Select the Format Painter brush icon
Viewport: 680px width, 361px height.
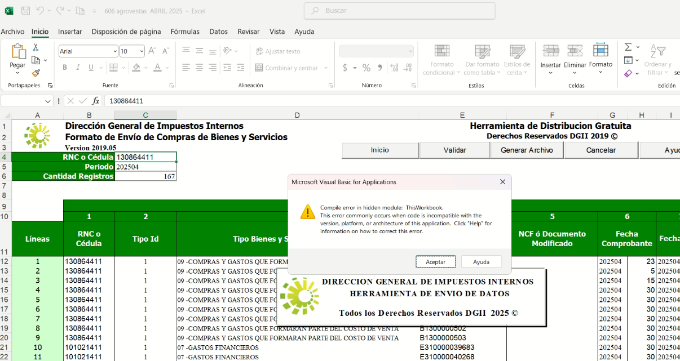click(36, 73)
